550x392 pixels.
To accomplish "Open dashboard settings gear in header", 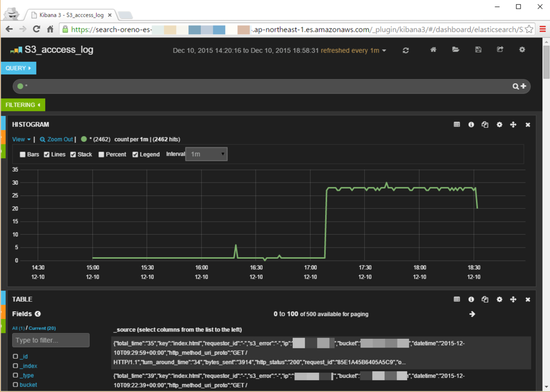I will (x=522, y=50).
